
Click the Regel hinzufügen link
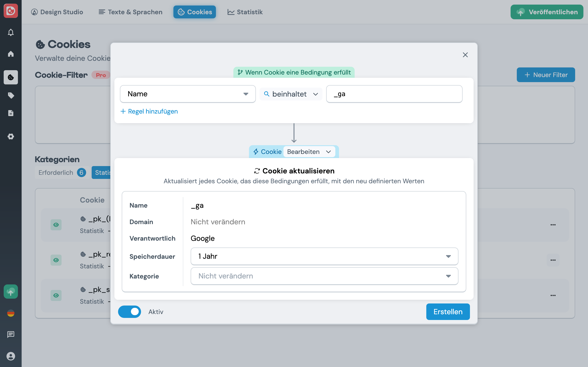tap(149, 111)
